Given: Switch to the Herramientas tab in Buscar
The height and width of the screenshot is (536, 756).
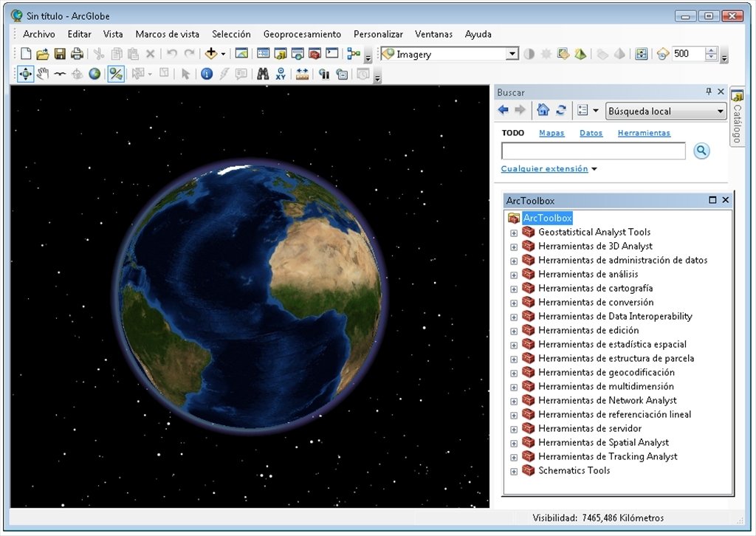Looking at the screenshot, I should pos(644,132).
